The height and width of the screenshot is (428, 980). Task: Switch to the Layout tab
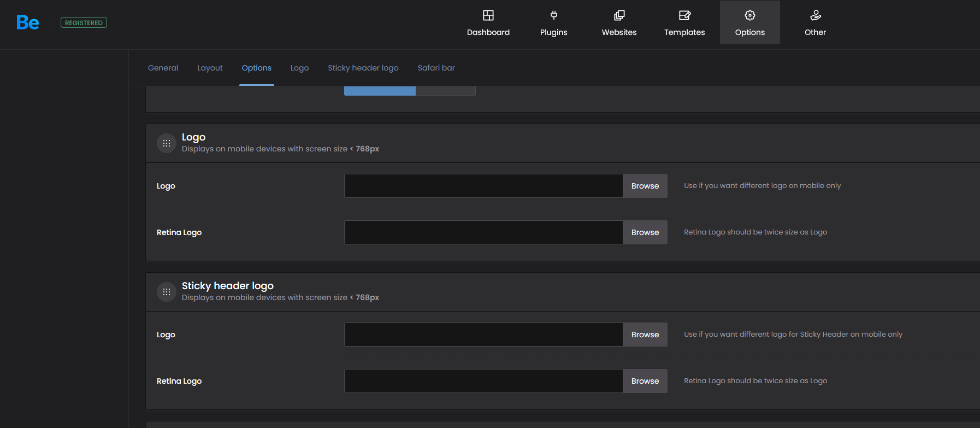(x=210, y=68)
